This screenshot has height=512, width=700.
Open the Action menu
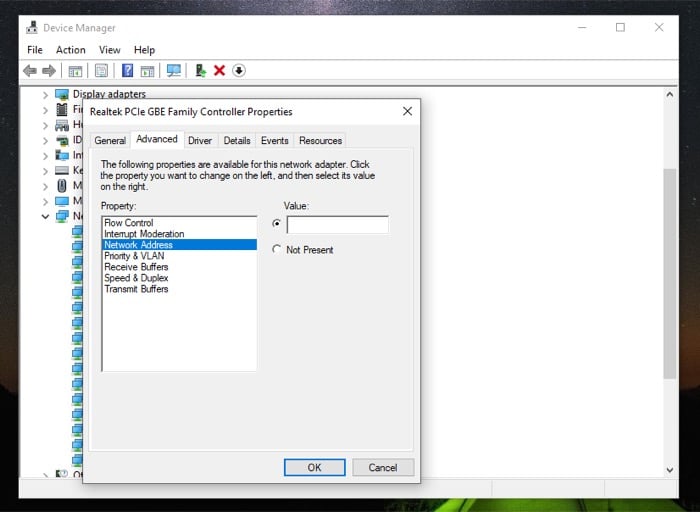[x=71, y=50]
